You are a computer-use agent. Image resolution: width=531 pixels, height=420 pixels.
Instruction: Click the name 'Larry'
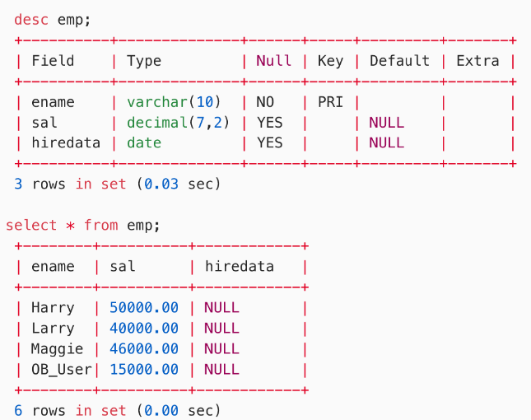click(x=53, y=329)
